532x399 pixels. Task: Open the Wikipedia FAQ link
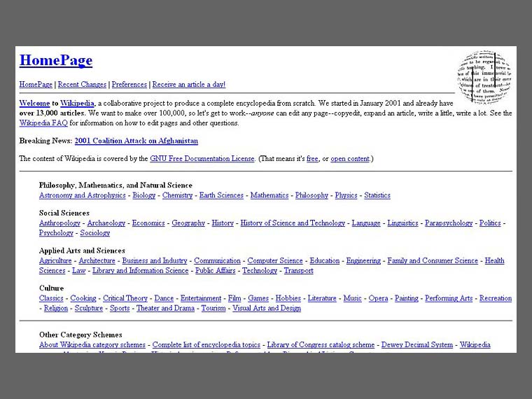(43, 122)
